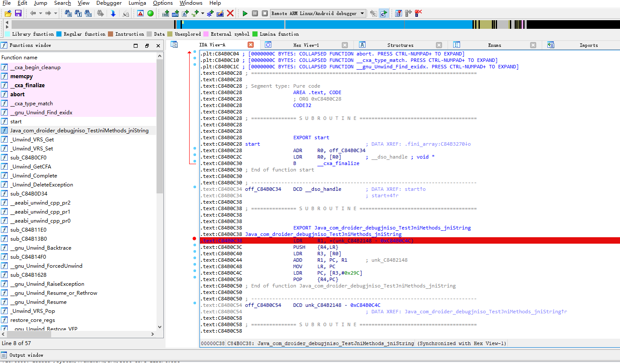Screen dimensions: 620x364
Task: Click the Search byte sequence binoculars icon
Action: tap(88, 13)
